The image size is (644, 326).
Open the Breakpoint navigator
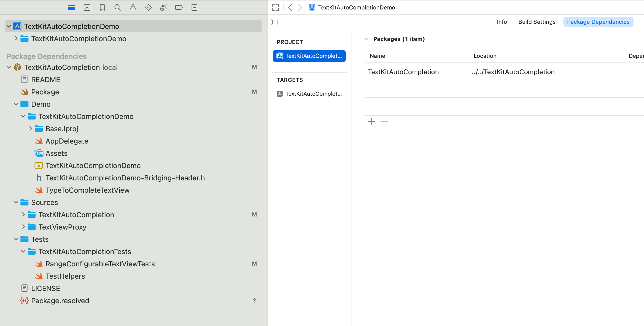click(179, 8)
